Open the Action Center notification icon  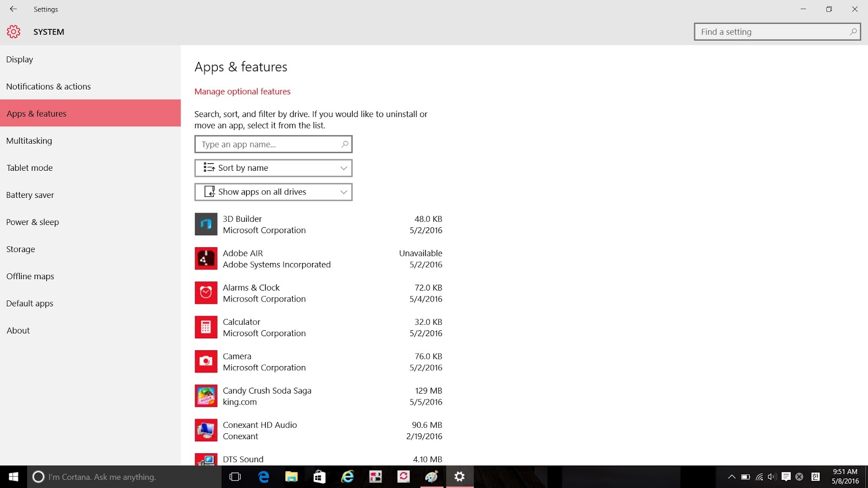click(x=787, y=477)
